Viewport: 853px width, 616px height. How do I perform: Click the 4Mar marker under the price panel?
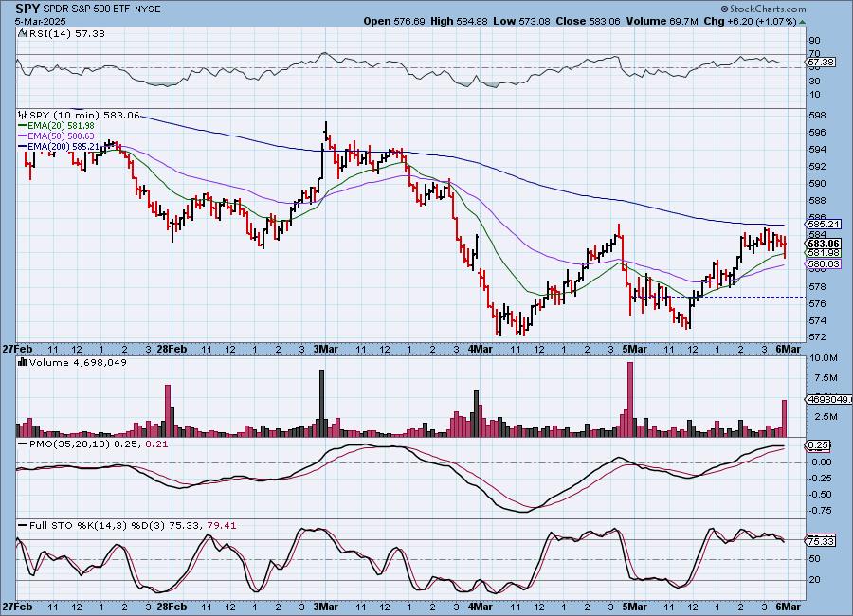pos(481,349)
